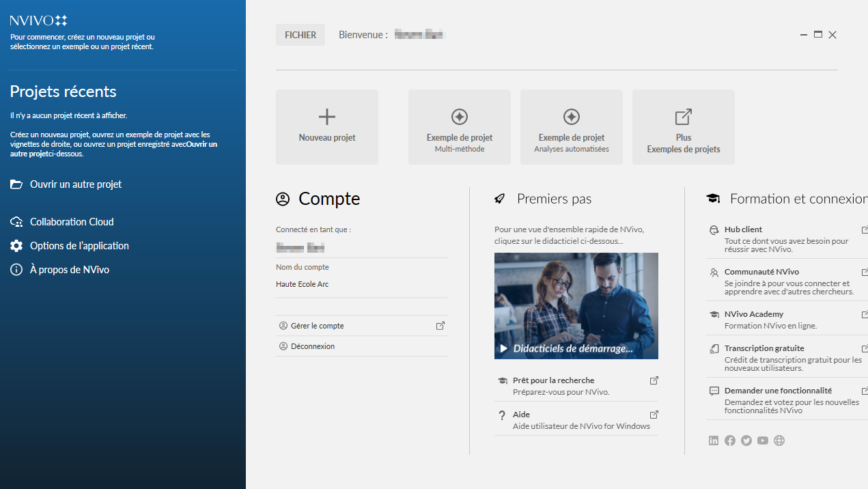Image resolution: width=868 pixels, height=489 pixels.
Task: Click the Projets récents heading
Action: tap(64, 92)
